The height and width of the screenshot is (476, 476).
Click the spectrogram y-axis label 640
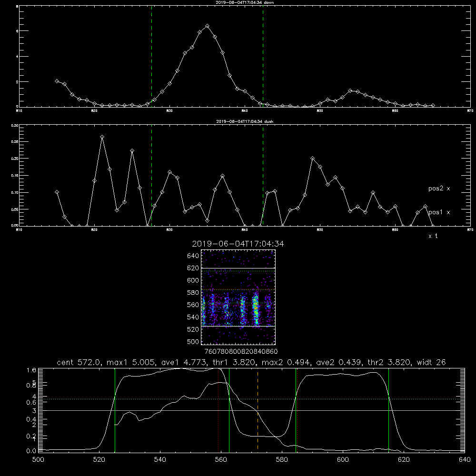(x=193, y=256)
